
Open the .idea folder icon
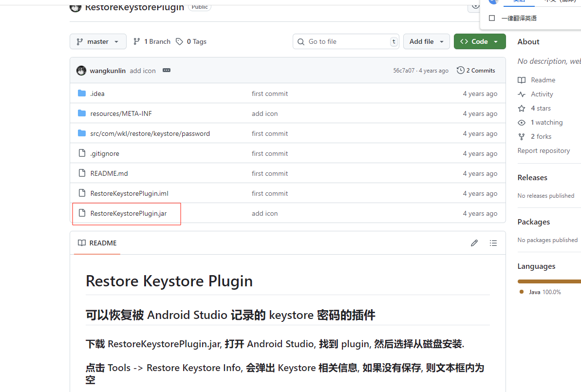click(82, 93)
